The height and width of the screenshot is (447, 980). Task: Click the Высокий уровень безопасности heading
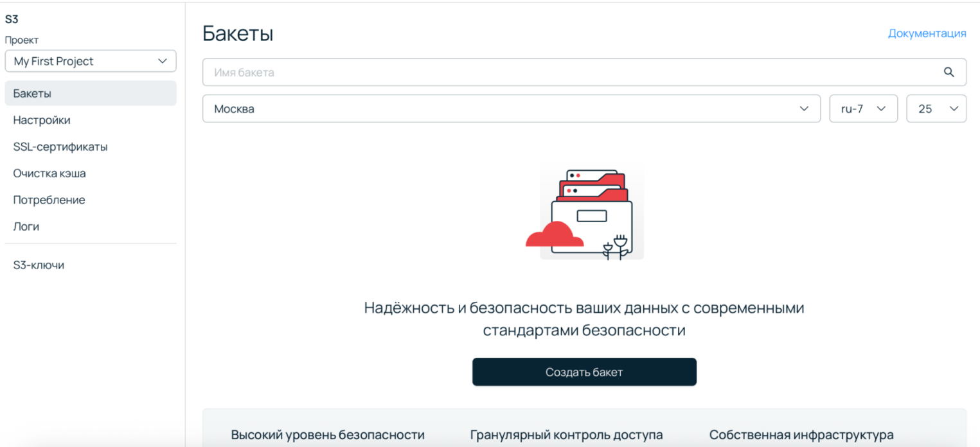(x=328, y=435)
